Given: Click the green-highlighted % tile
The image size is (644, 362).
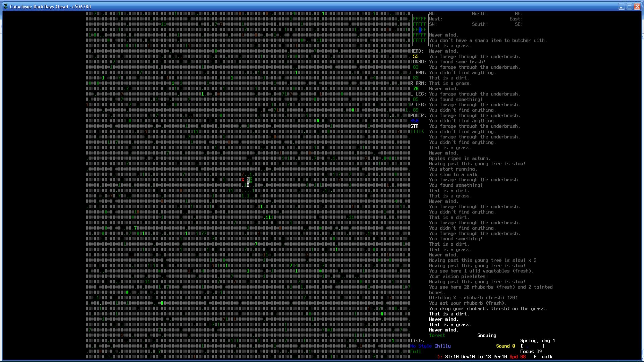Looking at the screenshot, I should click(251, 180).
